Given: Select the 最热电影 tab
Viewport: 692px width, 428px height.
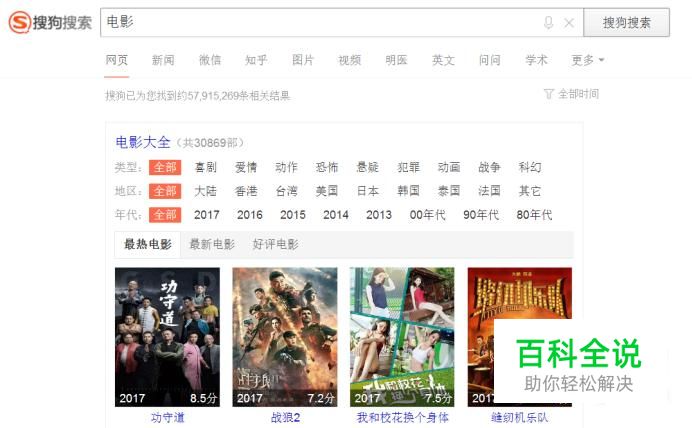Looking at the screenshot, I should [147, 244].
